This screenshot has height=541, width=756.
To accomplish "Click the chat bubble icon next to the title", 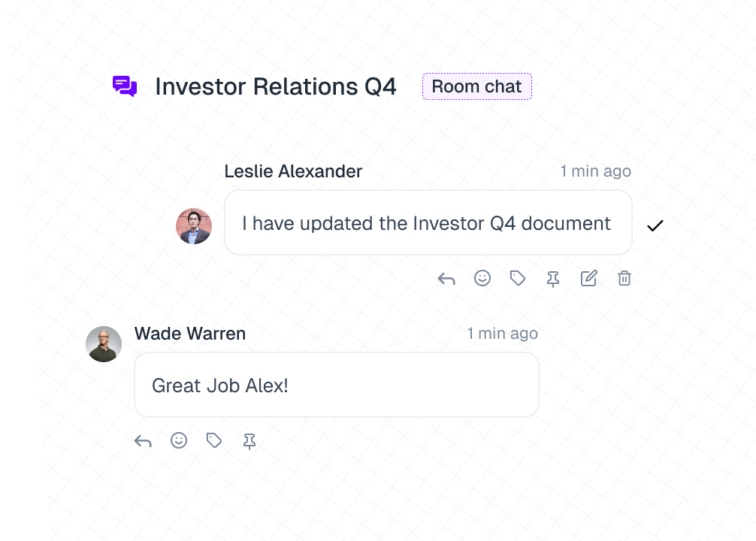I will pyautogui.click(x=125, y=86).
